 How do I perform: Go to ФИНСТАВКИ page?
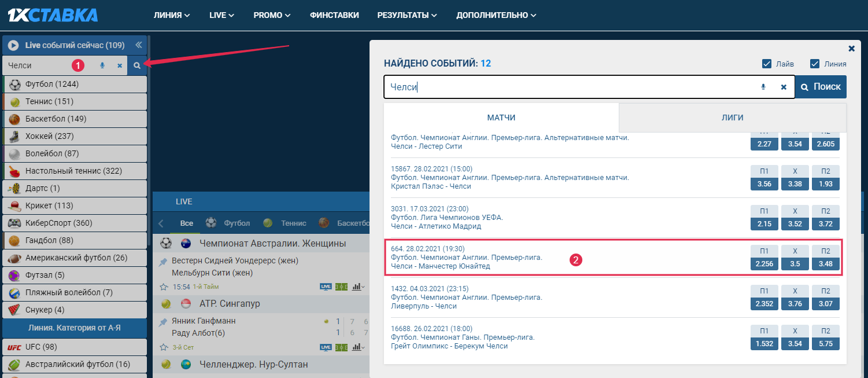pyautogui.click(x=334, y=15)
